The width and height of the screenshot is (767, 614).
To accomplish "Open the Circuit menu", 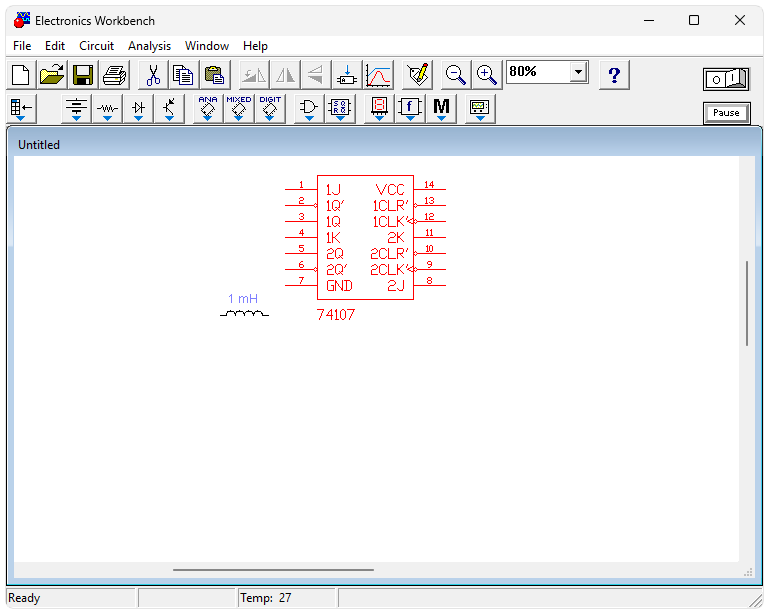I will pyautogui.click(x=96, y=46).
